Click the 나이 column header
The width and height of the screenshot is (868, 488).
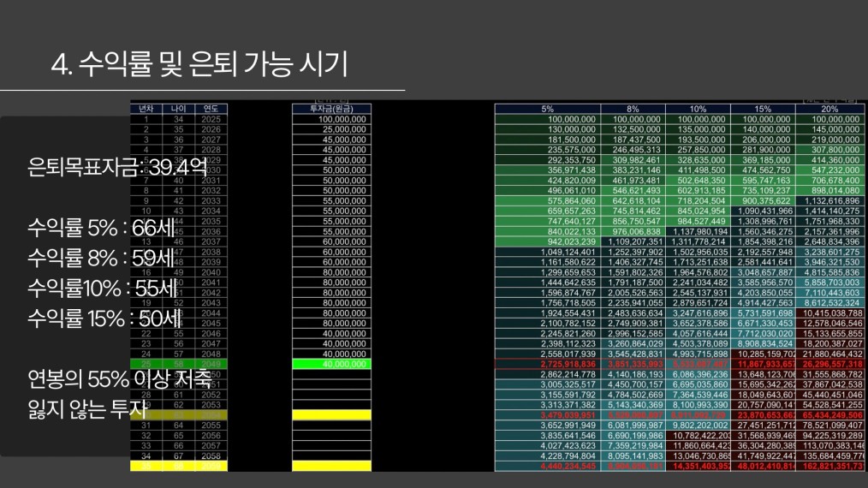178,109
